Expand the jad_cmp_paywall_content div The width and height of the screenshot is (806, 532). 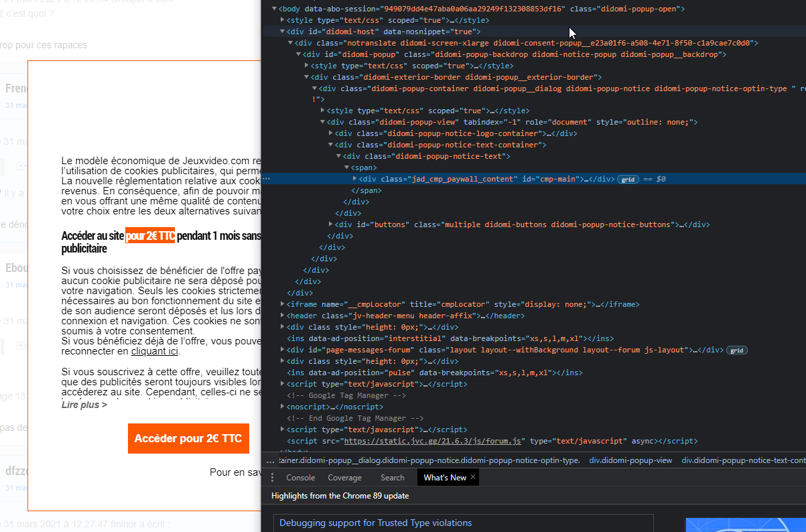point(355,179)
